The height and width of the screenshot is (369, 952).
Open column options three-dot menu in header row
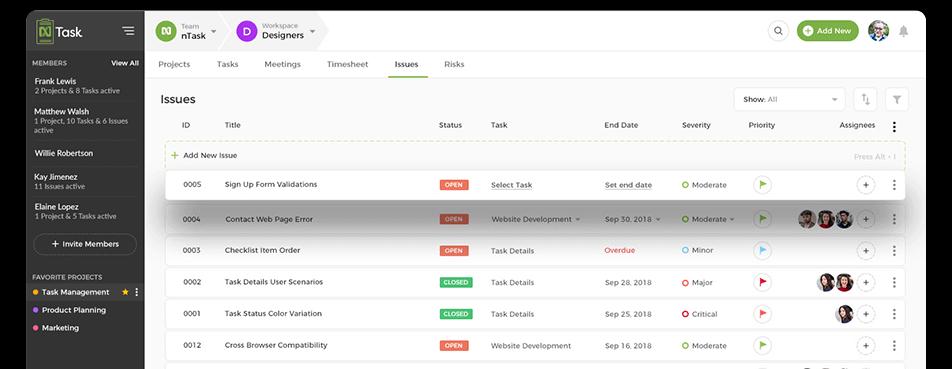point(894,127)
